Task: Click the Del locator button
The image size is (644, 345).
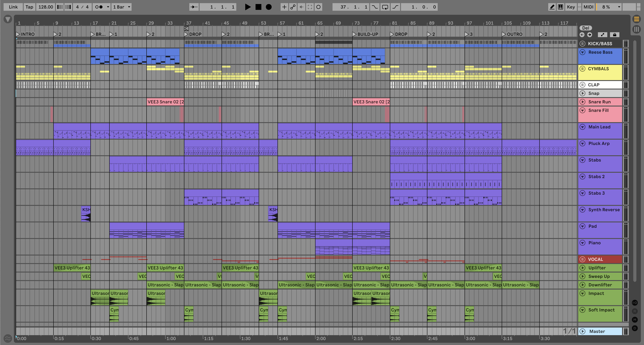Action: pos(586,28)
